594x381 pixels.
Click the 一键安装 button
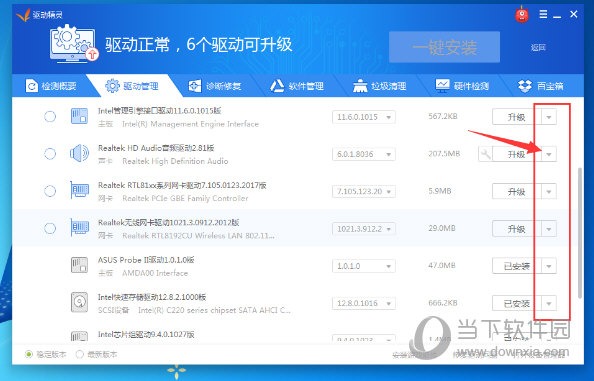[444, 47]
